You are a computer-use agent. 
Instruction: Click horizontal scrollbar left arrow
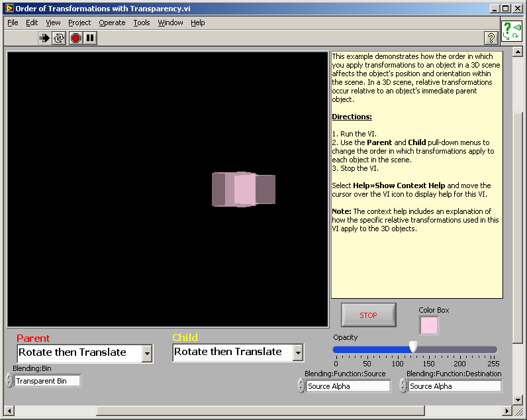[x=9, y=411]
